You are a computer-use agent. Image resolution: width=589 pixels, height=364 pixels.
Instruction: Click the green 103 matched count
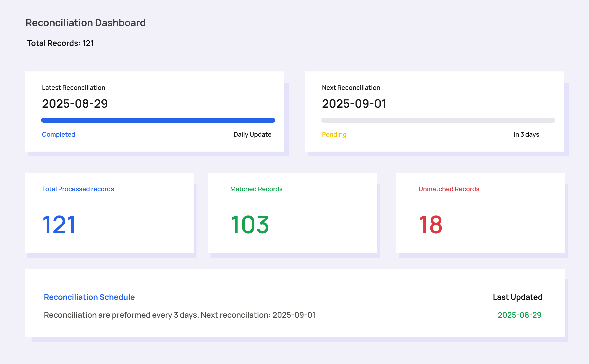tap(250, 225)
